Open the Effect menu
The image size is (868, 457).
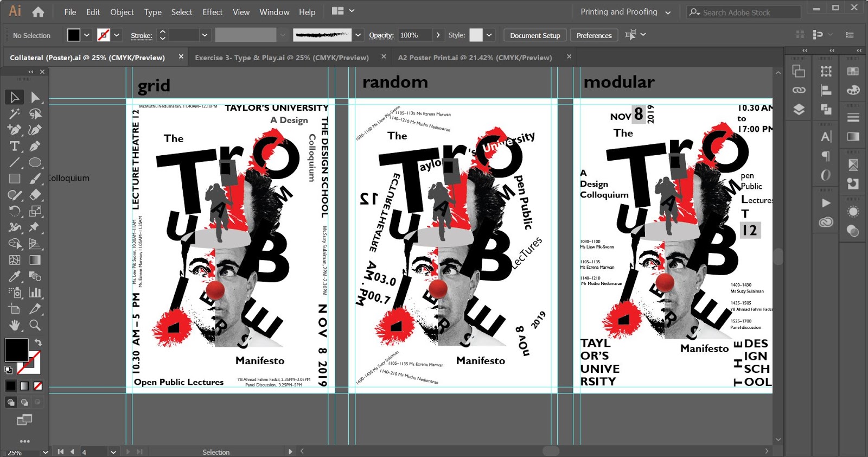pyautogui.click(x=212, y=12)
